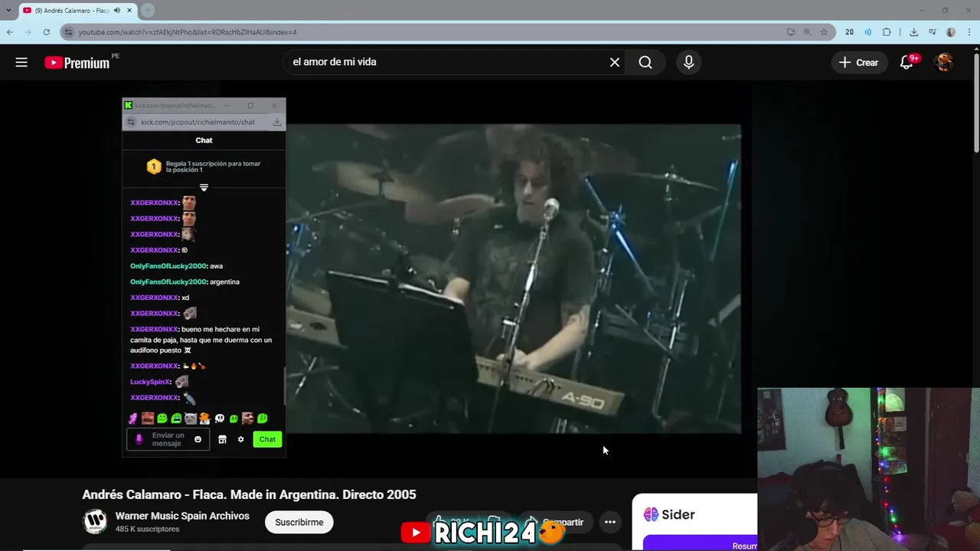The width and height of the screenshot is (980, 551).
Task: Clear the search text with the X
Action: (615, 63)
